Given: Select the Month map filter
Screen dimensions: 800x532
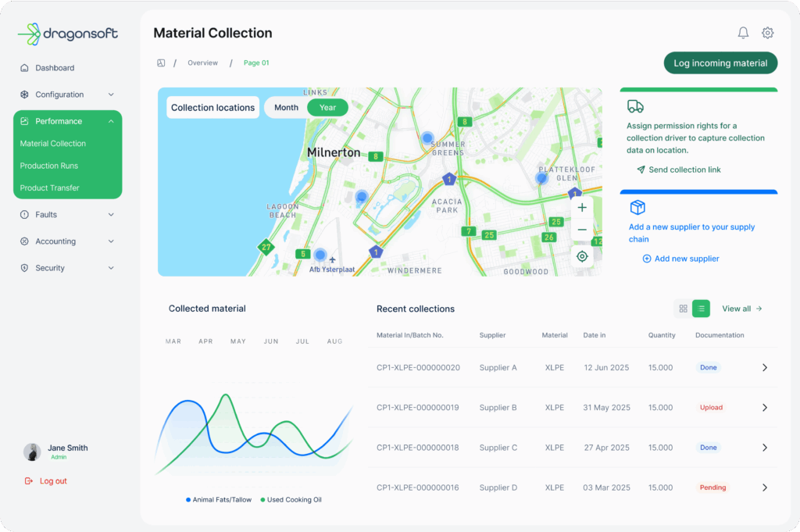Looking at the screenshot, I should point(286,107).
